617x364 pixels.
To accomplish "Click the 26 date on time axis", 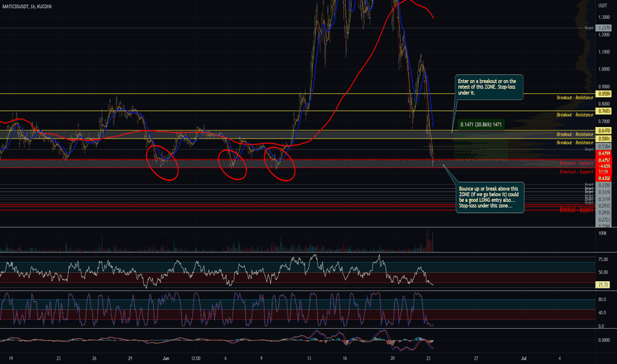I will point(95,359).
